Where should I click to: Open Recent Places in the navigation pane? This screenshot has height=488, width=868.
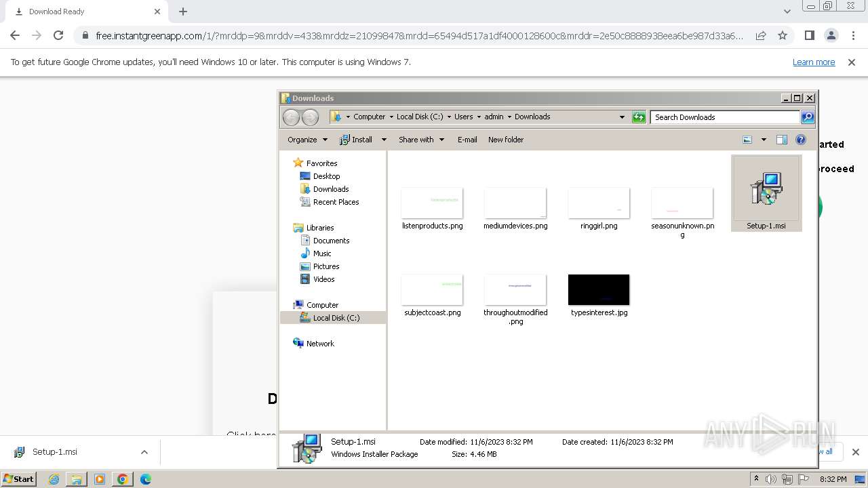coord(336,202)
